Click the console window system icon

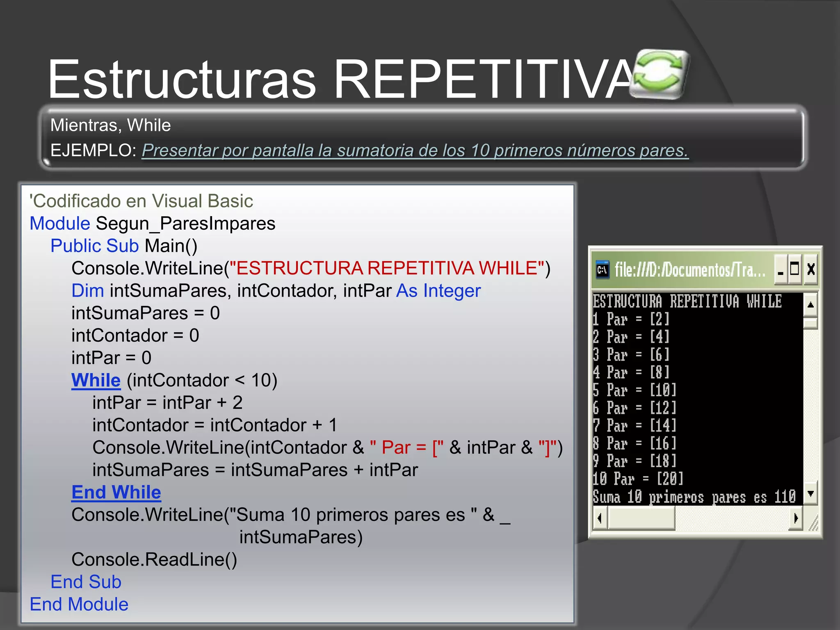[x=603, y=269]
